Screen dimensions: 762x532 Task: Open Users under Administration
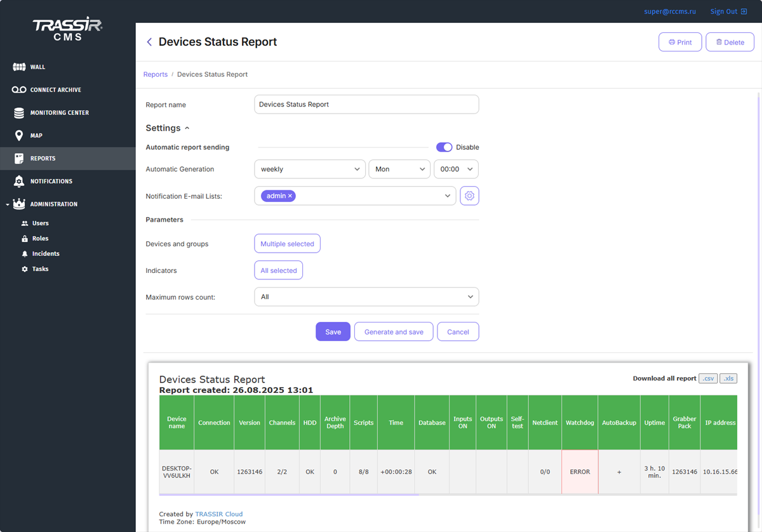coord(40,223)
